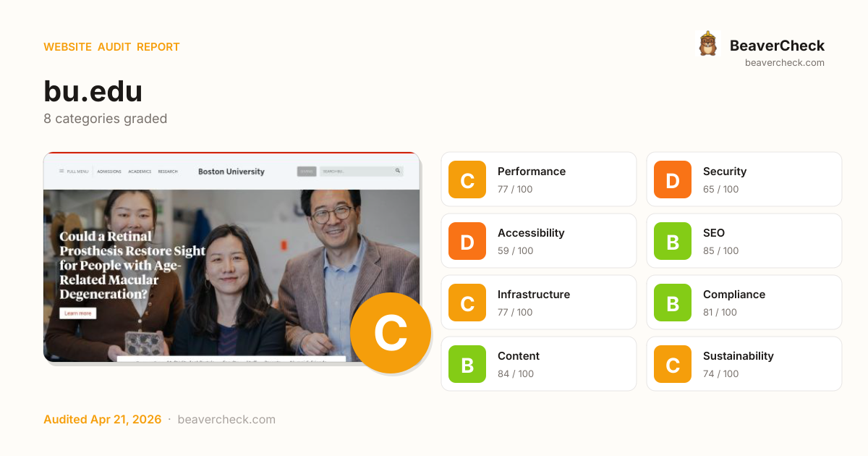Select the D grade badge beside Accessibility
868x456 pixels.
[x=467, y=241]
